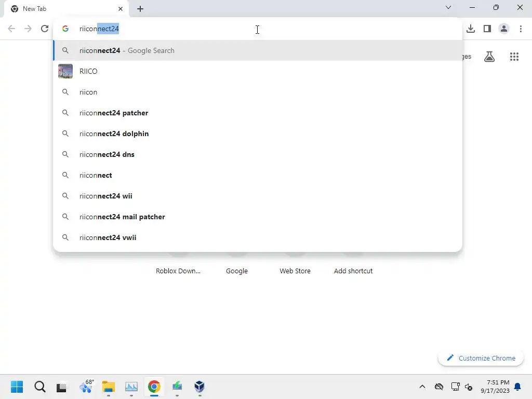Open Search Labs flask icon

tap(489, 56)
